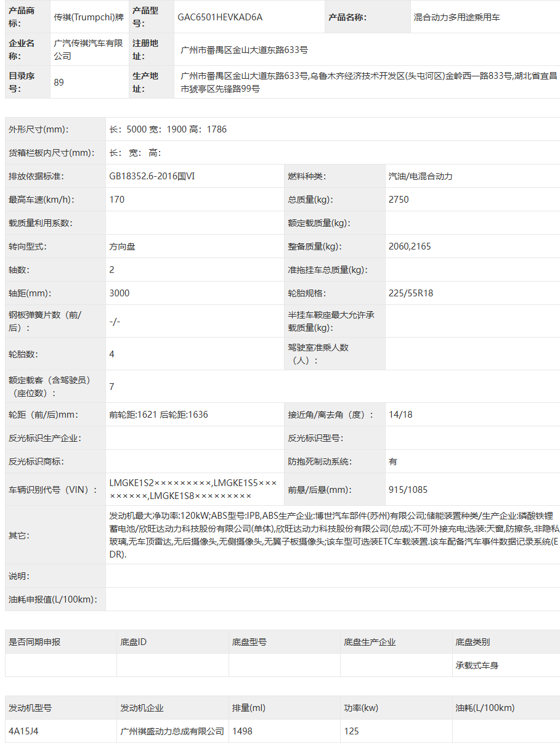Click the 轮胎数 label
The width and height of the screenshot is (560, 743).
coord(23,354)
